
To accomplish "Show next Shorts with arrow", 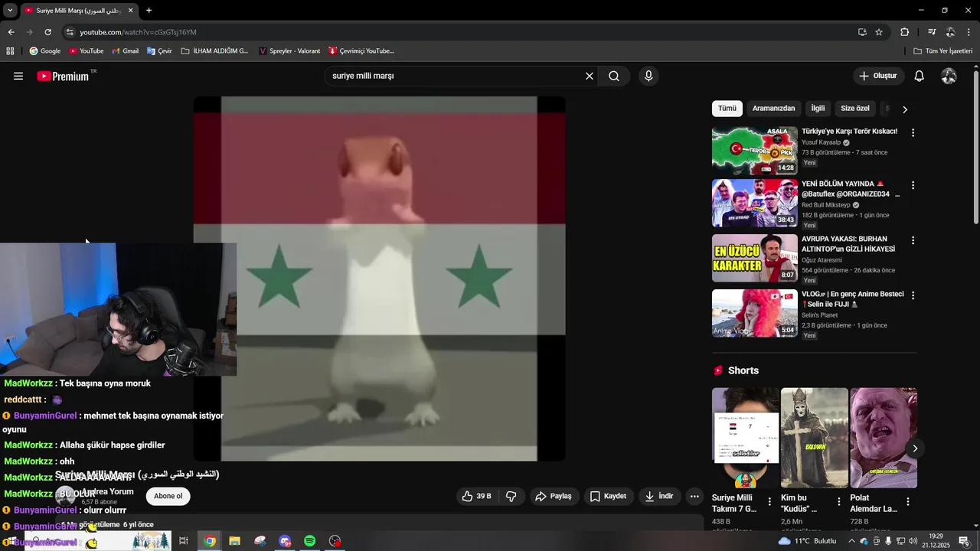I will 915,448.
